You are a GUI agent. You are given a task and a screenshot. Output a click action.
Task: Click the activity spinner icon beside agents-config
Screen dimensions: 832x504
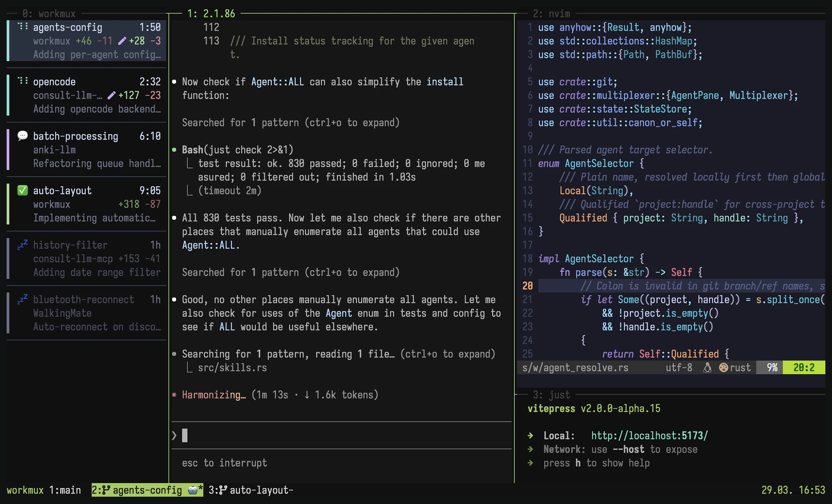(x=23, y=27)
